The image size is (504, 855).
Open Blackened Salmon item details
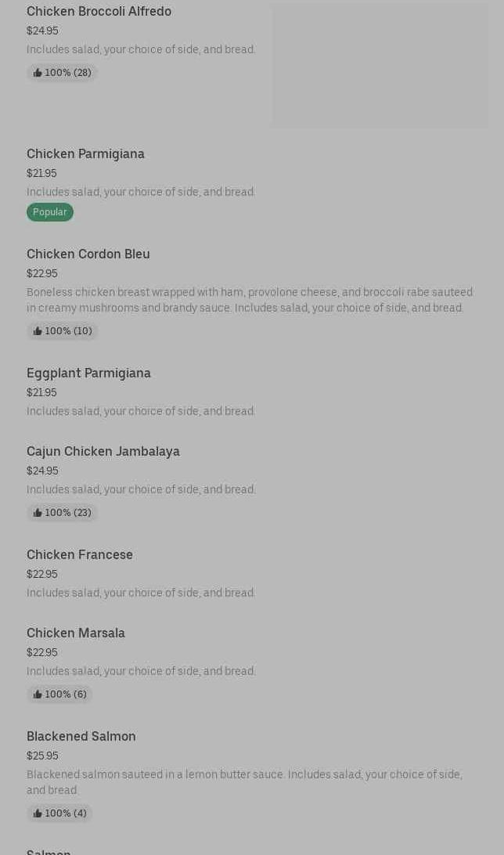point(81,736)
